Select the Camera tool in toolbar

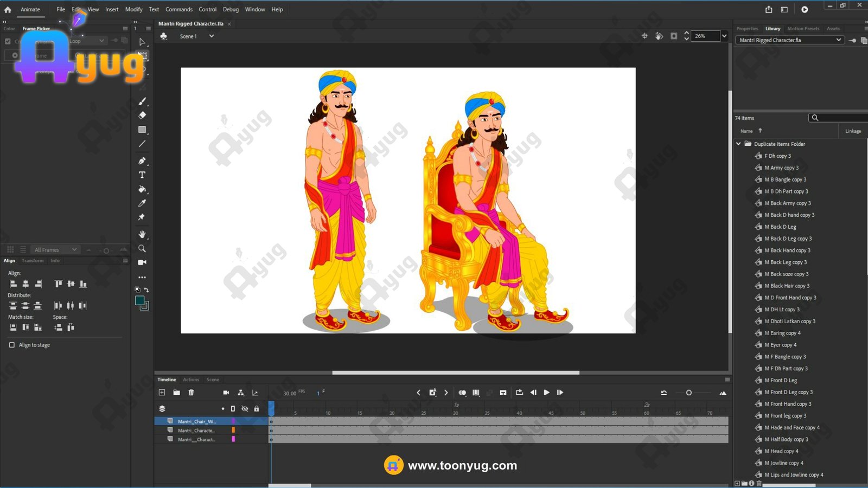point(142,262)
